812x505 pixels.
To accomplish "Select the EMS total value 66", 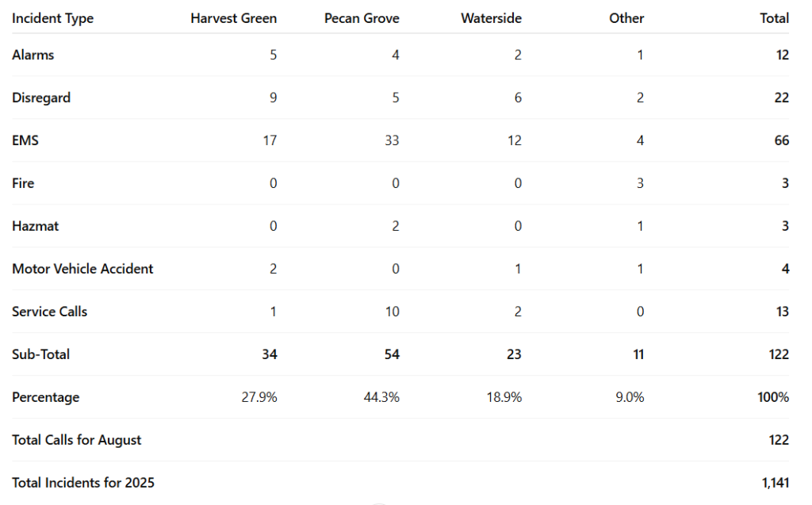I will (x=781, y=140).
